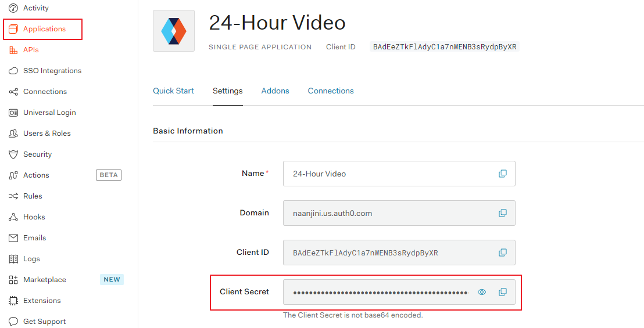Image resolution: width=644 pixels, height=328 pixels.
Task: Click the Logs book icon
Action: click(13, 259)
